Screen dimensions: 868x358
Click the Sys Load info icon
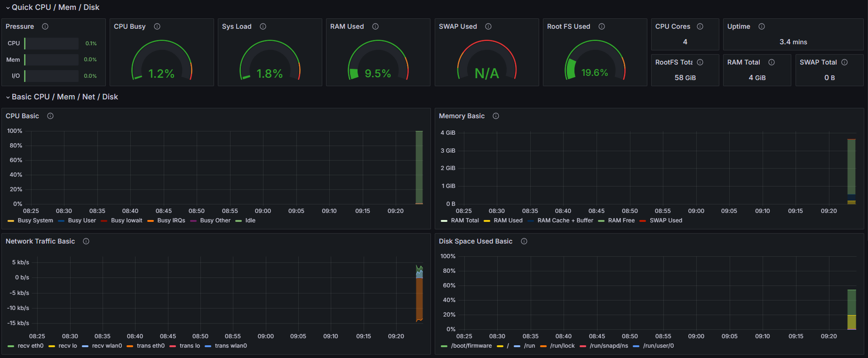263,26
